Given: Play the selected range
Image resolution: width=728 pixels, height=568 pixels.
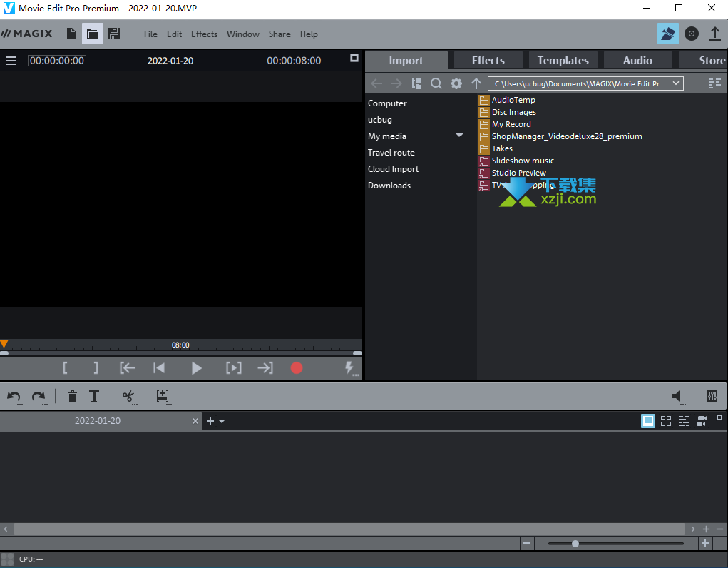Looking at the screenshot, I should [x=234, y=368].
